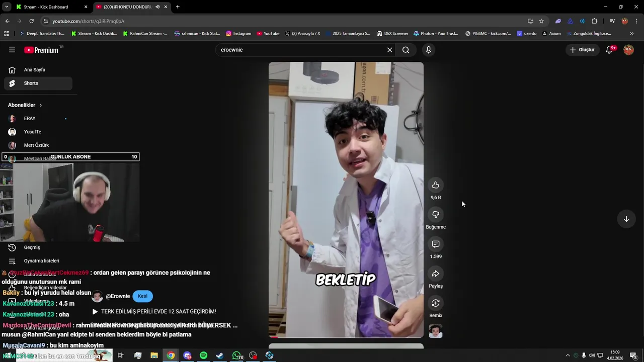Select Shorts in the sidebar
Viewport: 644px width, 362px height.
point(38,83)
